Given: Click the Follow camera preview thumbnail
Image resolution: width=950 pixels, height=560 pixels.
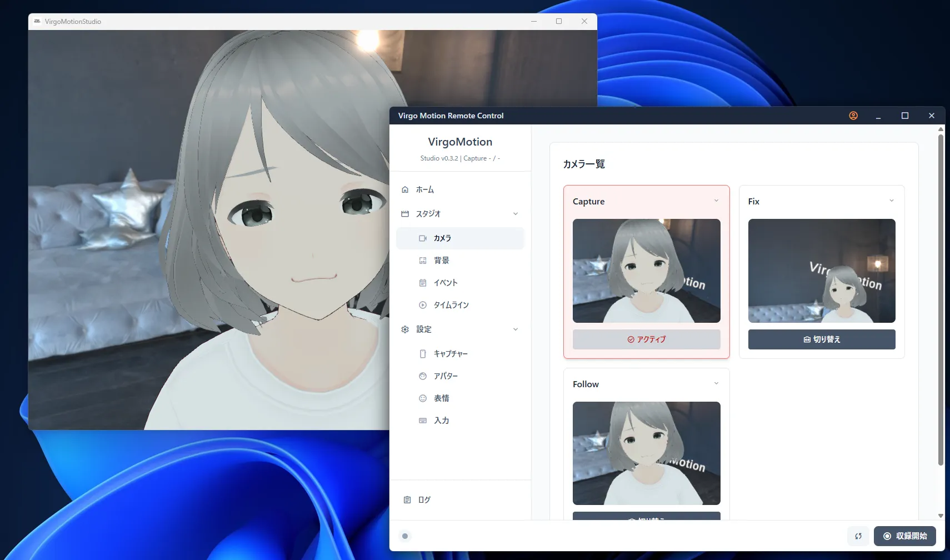Looking at the screenshot, I should click(646, 453).
